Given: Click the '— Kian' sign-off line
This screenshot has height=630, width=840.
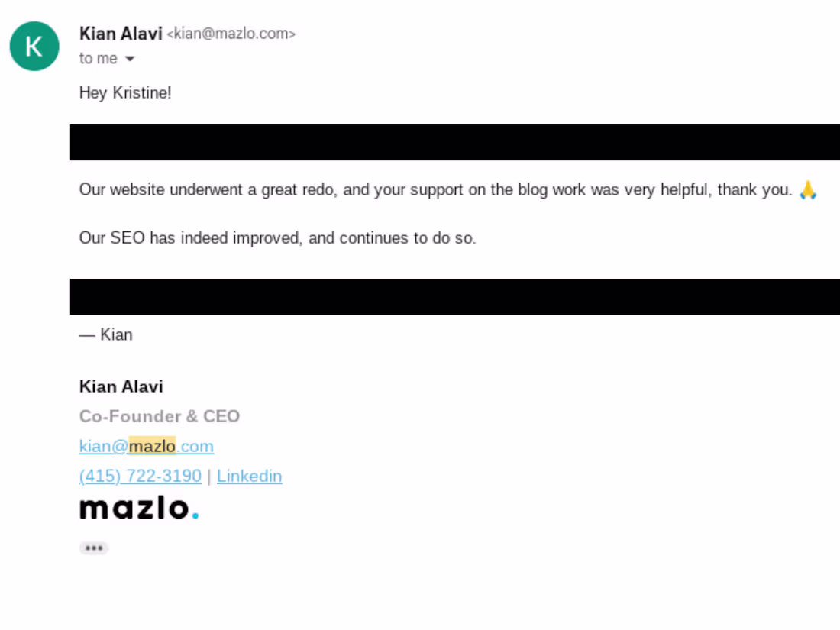Looking at the screenshot, I should click(106, 334).
